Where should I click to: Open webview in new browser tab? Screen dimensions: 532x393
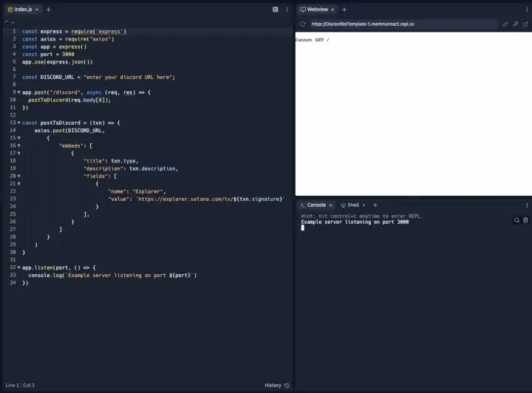point(525,24)
